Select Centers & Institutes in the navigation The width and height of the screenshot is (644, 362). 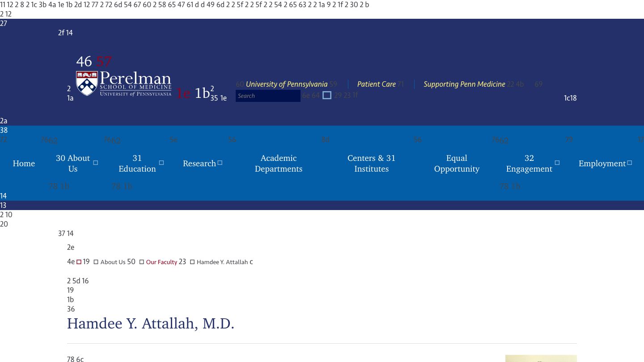(371, 164)
